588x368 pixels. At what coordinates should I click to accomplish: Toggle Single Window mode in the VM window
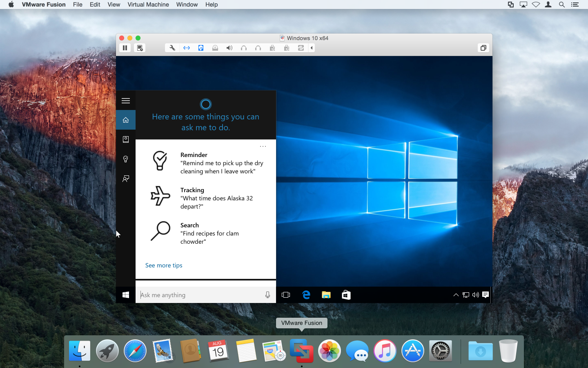click(x=483, y=48)
